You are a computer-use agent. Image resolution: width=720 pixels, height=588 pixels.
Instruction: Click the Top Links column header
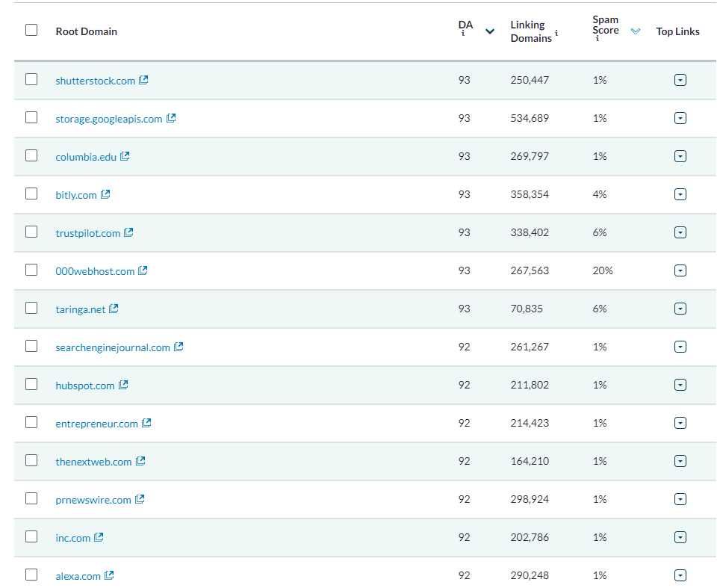tap(677, 31)
